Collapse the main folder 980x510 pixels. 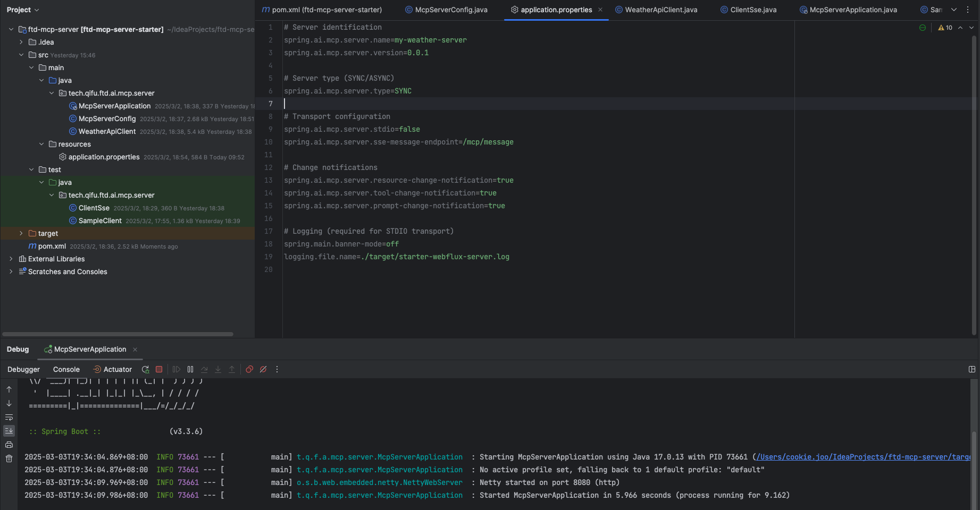pos(31,67)
